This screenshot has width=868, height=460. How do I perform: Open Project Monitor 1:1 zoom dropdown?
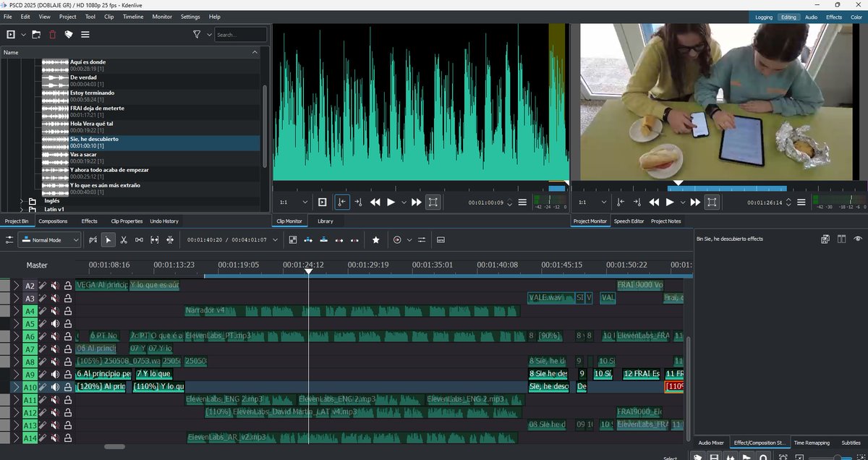592,203
